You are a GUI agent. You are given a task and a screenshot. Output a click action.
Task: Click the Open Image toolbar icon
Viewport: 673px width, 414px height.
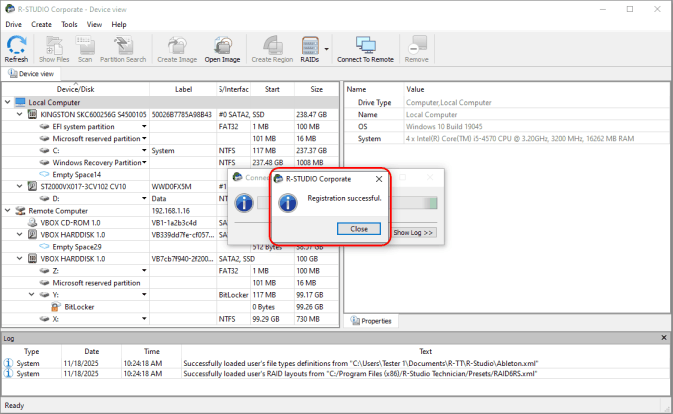pos(223,48)
